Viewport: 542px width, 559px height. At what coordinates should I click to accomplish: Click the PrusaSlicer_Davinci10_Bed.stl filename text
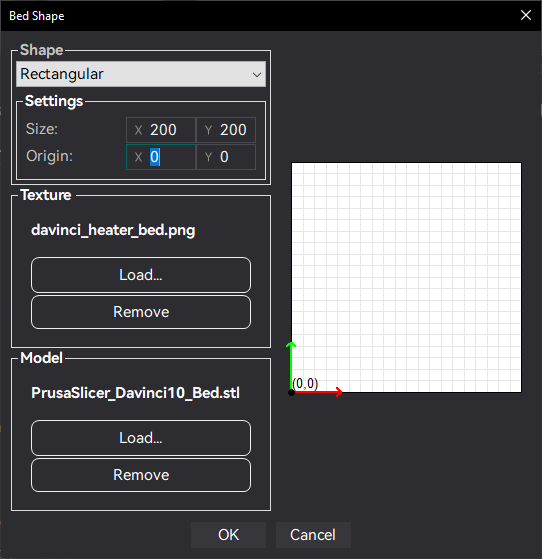pos(136,393)
